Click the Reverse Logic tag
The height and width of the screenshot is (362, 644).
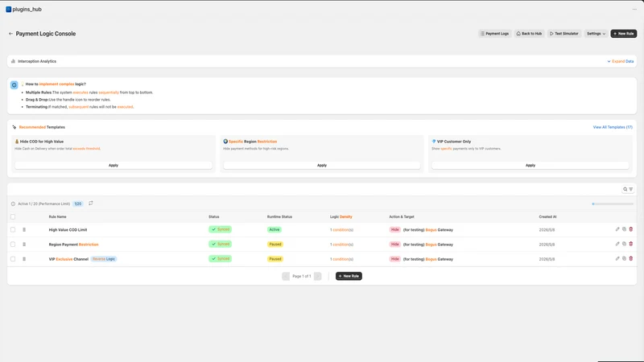point(104,259)
